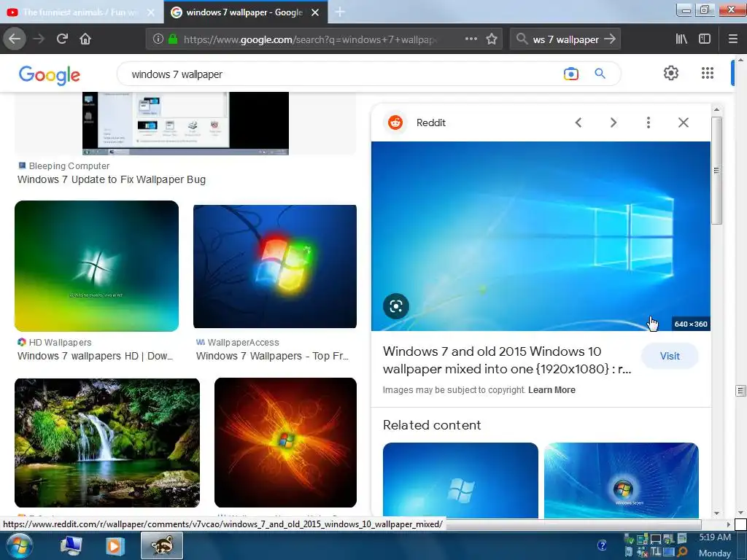747x560 pixels.
Task: Go to the browser Home page
Action: (x=85, y=39)
